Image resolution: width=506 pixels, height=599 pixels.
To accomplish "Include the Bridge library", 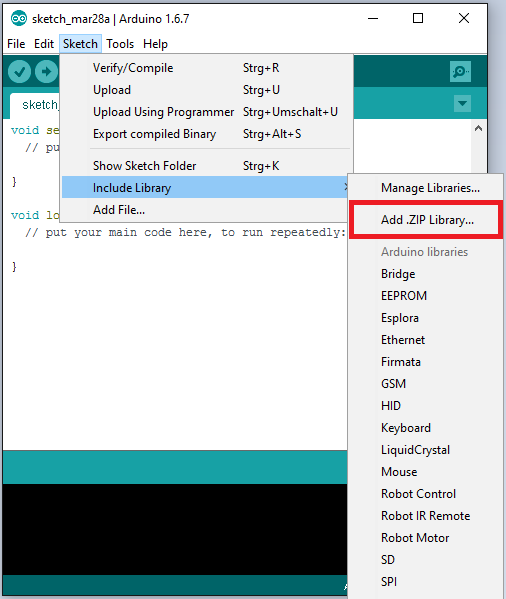I will pos(425,274).
